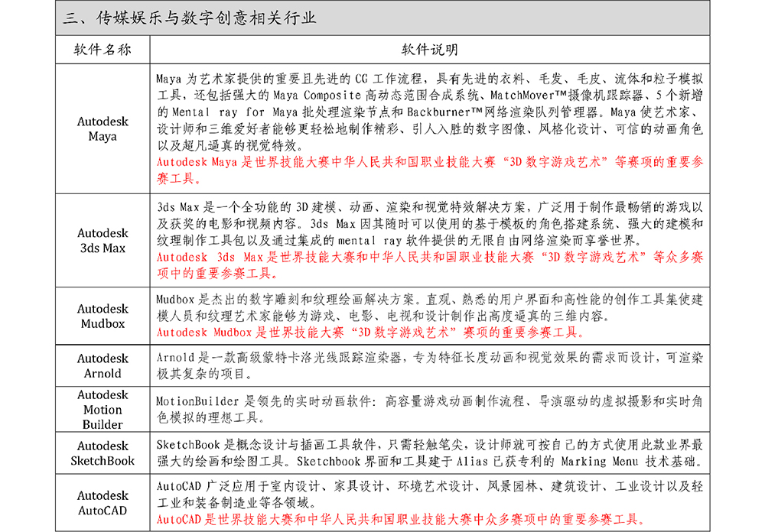Click the black paragraph starting "3ds Max 是一个全功能"
The height and width of the screenshot is (532, 765).
(x=430, y=224)
